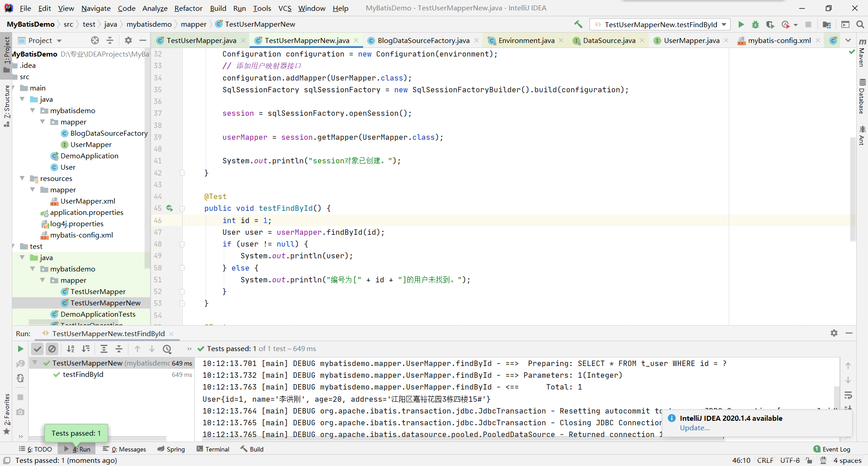The width and height of the screenshot is (868, 466).
Task: Click the Profiler run icon in the top toolbar
Action: 786,24
